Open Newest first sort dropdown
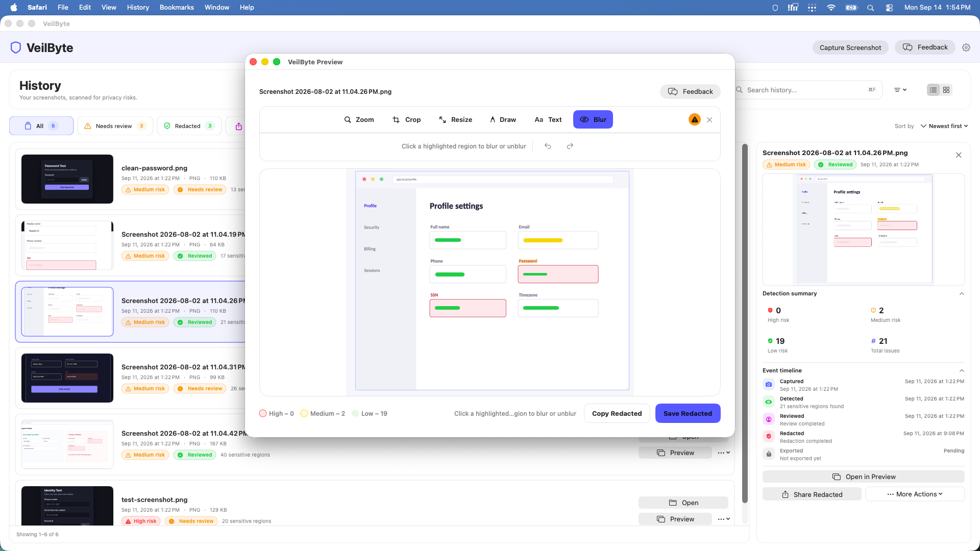This screenshot has height=551, width=980. [x=944, y=126]
